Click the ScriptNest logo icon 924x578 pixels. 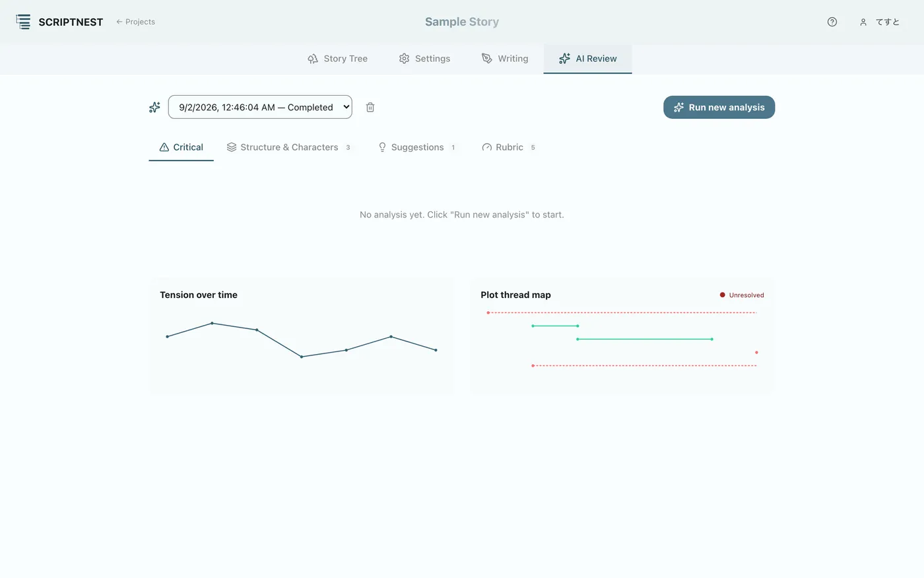[23, 22]
